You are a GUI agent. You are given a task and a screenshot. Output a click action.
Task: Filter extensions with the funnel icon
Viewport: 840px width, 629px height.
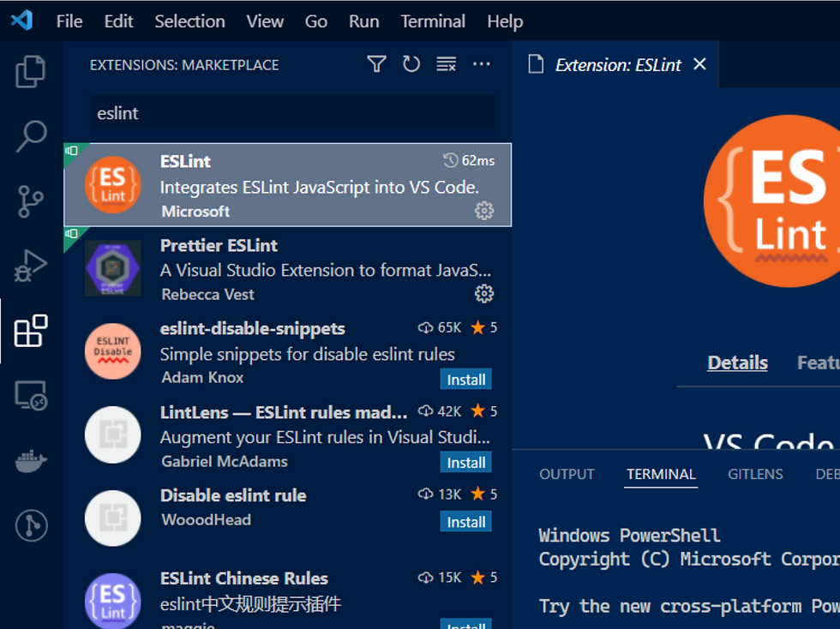[376, 64]
